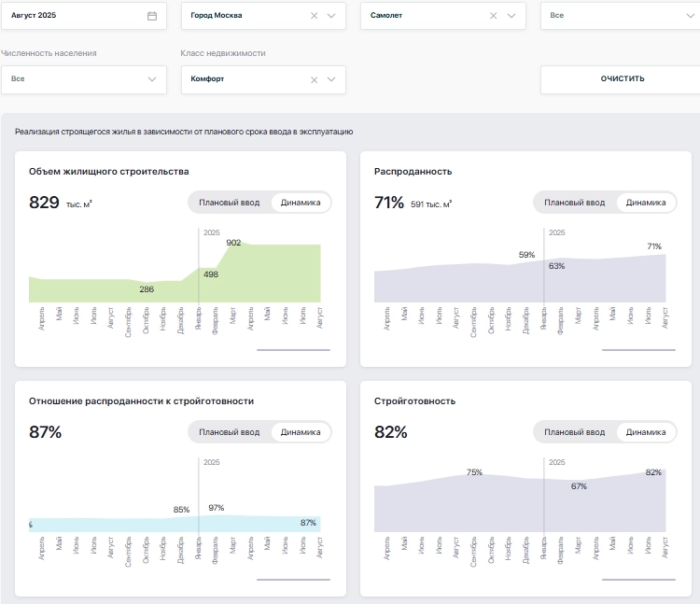This screenshot has width=700, height=604.
Task: Click scrollbar under Объем жилищного строительства chart
Action: [293, 350]
